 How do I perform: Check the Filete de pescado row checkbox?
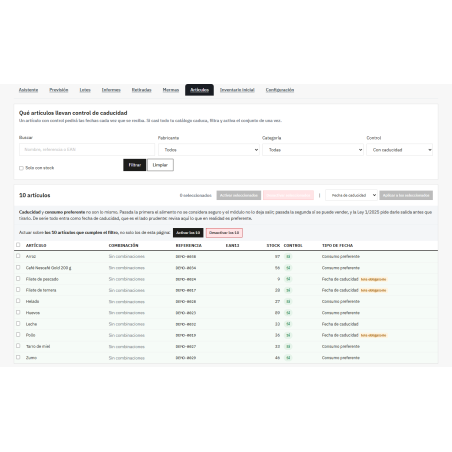click(x=18, y=279)
